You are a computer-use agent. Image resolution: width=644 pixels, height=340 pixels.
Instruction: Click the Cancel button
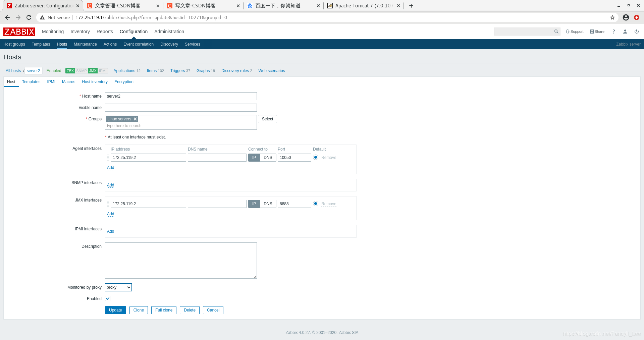tap(213, 310)
